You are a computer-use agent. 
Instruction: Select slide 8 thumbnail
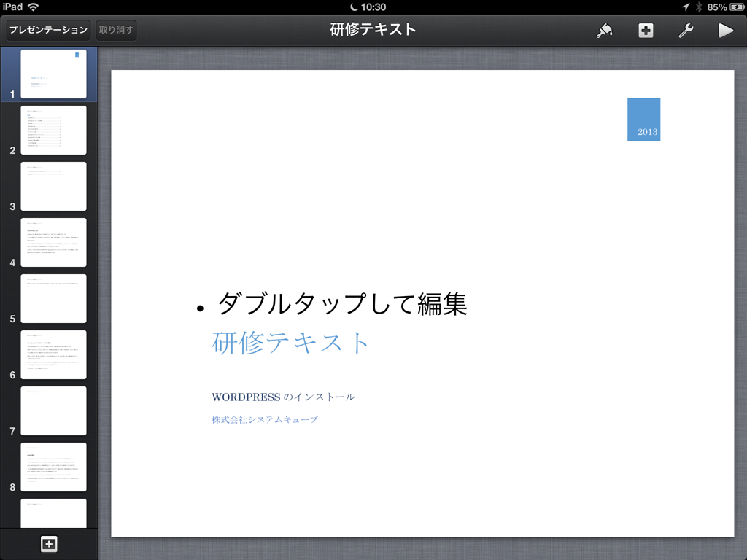[53, 467]
